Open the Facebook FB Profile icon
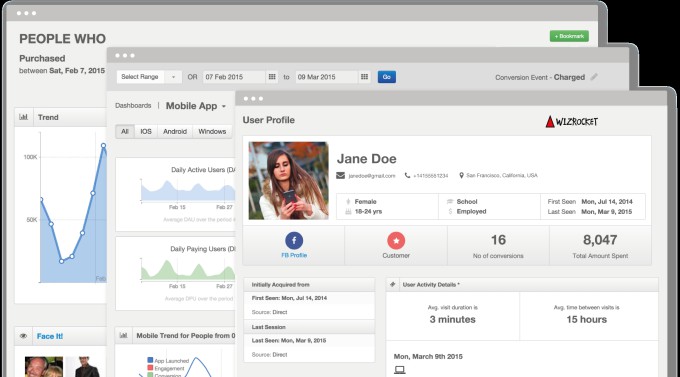This screenshot has width=680, height=377. 294,240
